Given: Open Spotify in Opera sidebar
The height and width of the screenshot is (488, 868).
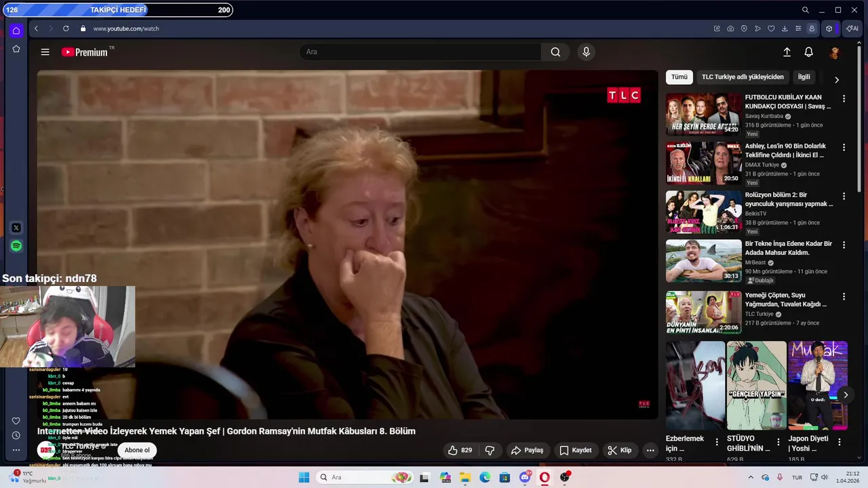Looking at the screenshot, I should 16,246.
